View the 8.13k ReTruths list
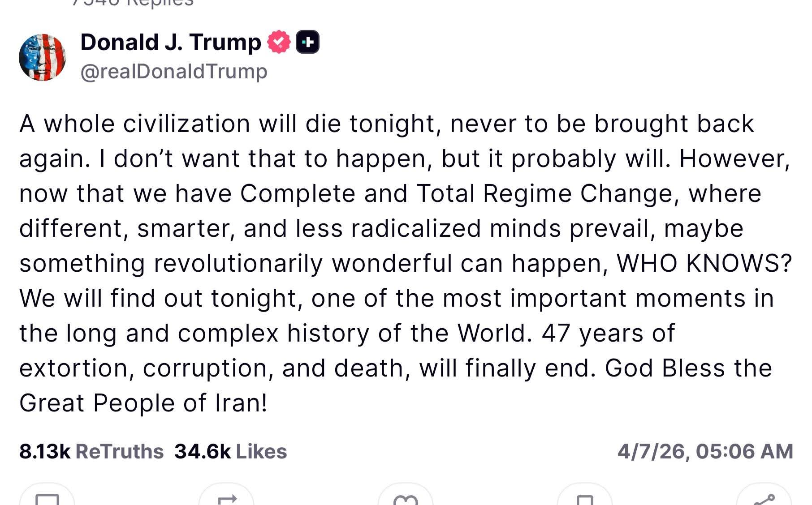The height and width of the screenshot is (505, 812). click(91, 451)
